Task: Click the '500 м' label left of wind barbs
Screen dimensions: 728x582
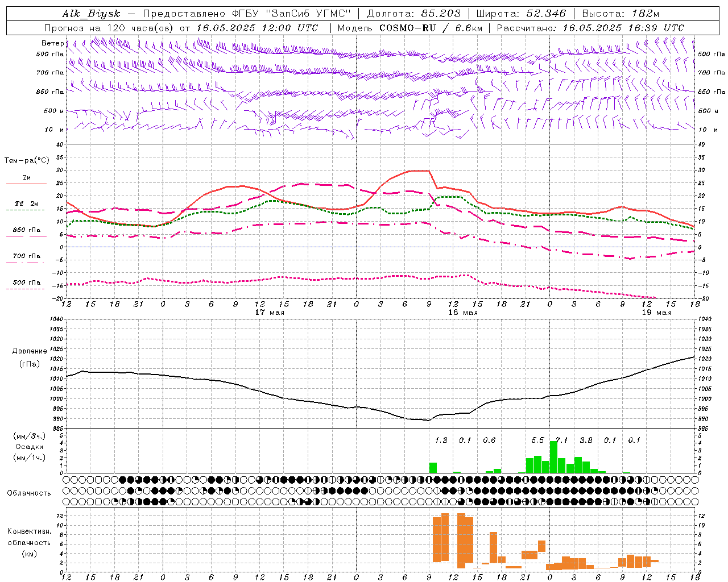Action: pos(54,111)
